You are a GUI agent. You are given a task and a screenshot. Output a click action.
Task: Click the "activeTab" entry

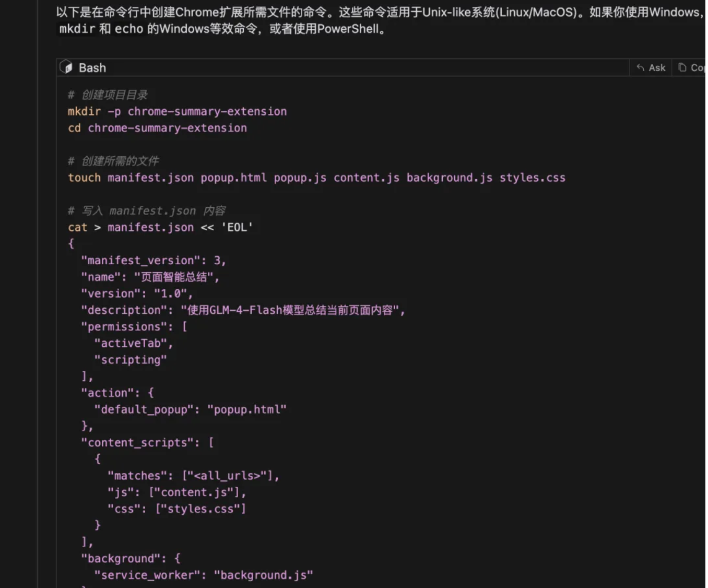coord(134,343)
